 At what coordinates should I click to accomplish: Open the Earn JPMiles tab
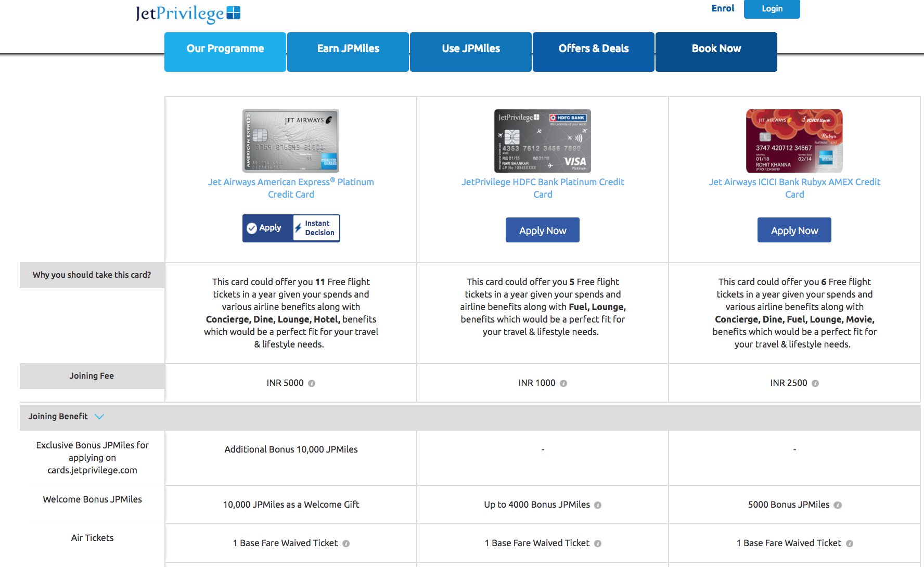[348, 52]
